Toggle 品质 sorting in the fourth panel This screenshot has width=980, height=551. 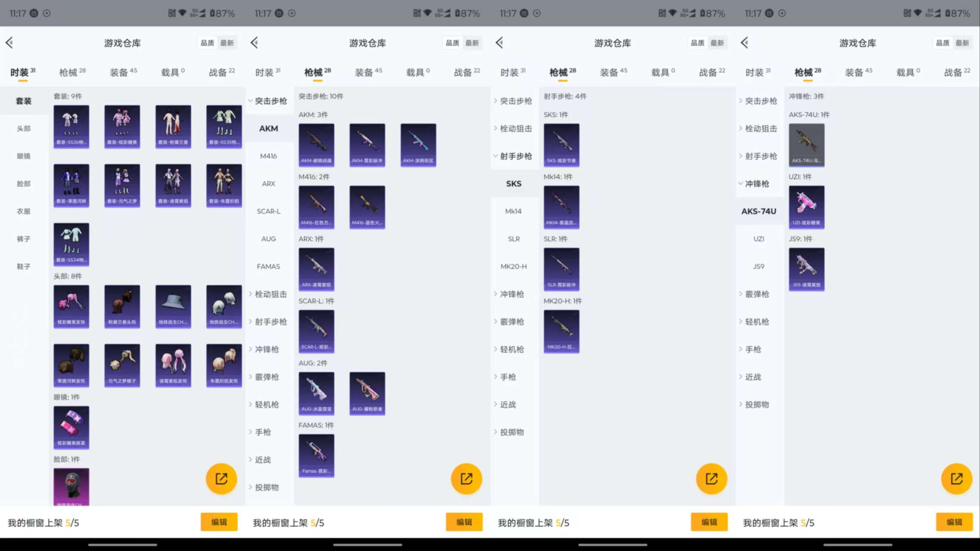point(943,43)
